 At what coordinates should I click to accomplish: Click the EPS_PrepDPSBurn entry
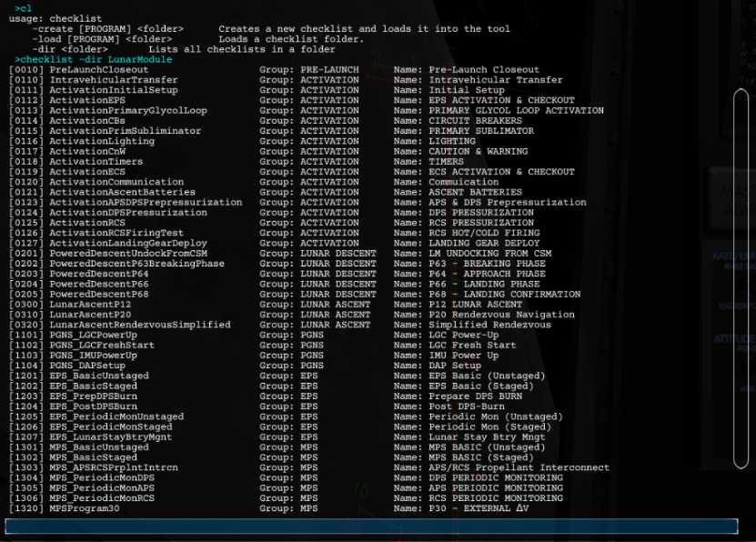(96, 396)
